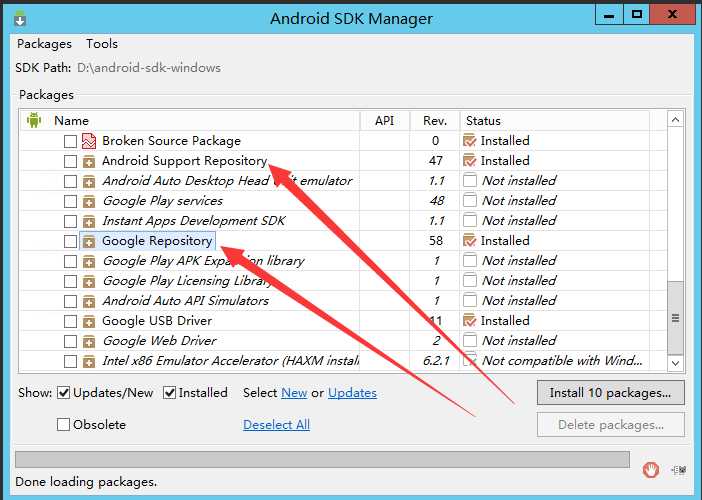The height and width of the screenshot is (500, 702).
Task: Click the Google Play services package icon
Action: [89, 201]
